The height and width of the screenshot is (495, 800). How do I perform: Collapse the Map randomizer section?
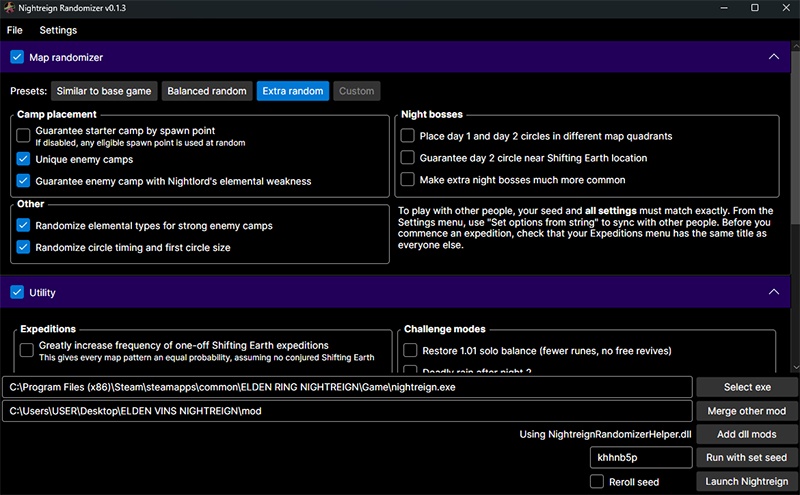click(x=773, y=57)
